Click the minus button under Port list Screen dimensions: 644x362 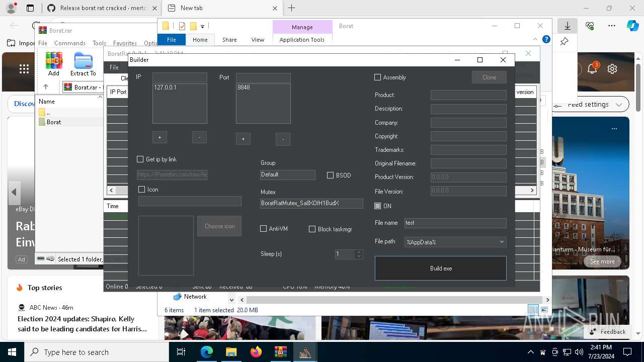point(283,139)
